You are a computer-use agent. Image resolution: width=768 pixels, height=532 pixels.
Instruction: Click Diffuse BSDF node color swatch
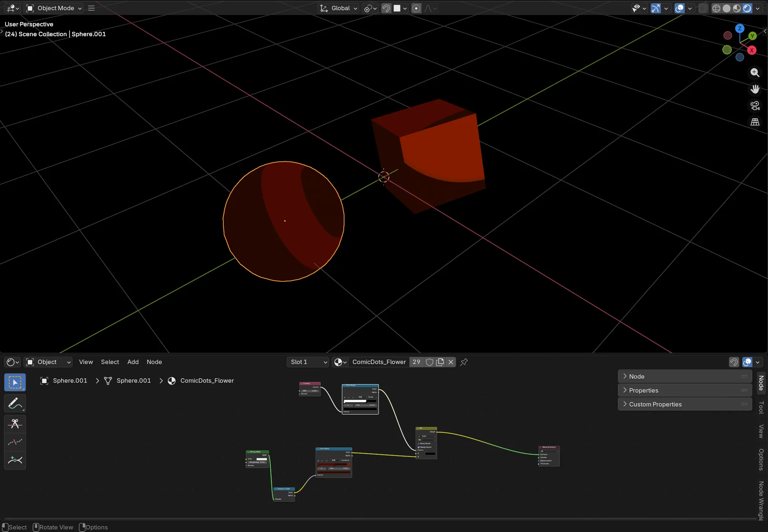261,459
